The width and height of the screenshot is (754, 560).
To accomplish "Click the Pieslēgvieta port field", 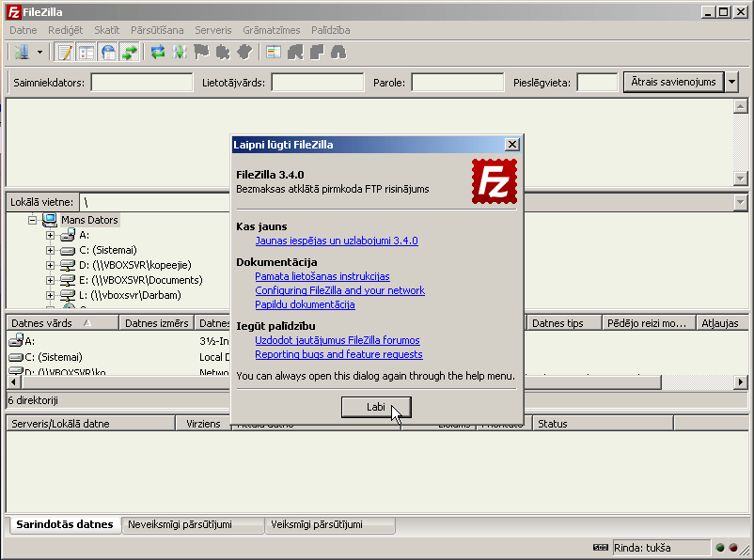I will [597, 82].
